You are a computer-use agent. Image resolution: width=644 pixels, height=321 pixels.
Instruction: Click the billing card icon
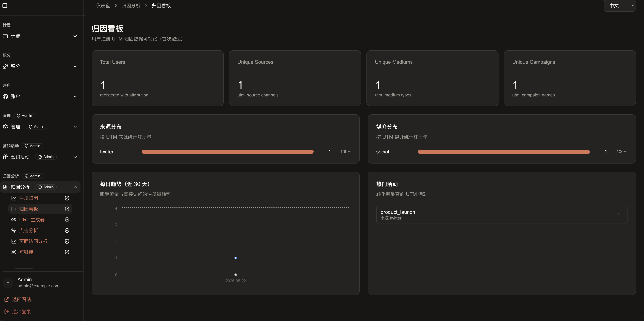5,36
